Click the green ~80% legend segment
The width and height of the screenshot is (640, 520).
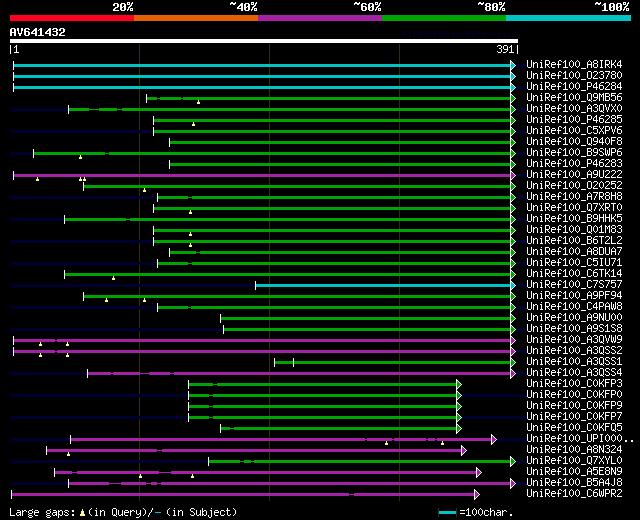[444, 18]
